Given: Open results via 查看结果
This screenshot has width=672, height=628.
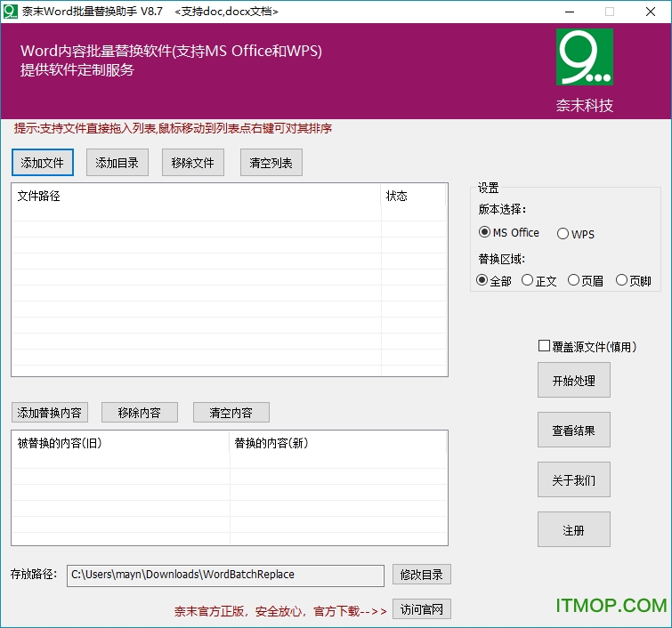Looking at the screenshot, I should pyautogui.click(x=574, y=430).
